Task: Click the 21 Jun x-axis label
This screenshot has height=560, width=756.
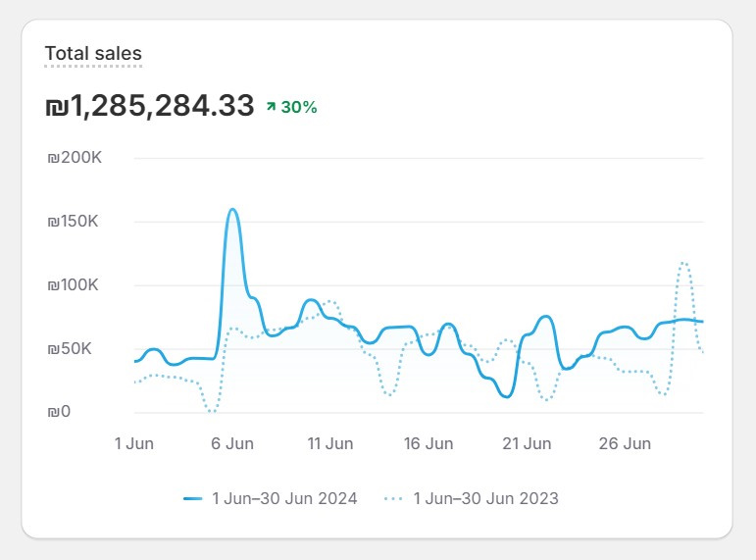Action: click(x=527, y=443)
